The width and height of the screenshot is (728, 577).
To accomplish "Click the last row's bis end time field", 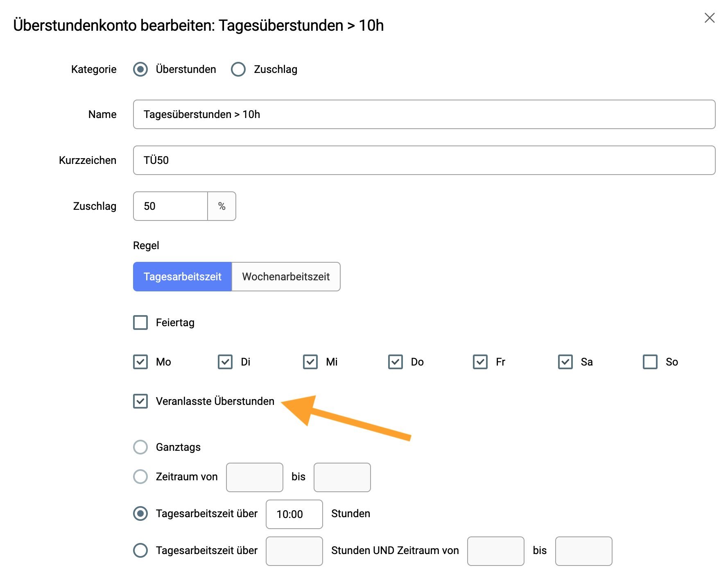I will 584,551.
